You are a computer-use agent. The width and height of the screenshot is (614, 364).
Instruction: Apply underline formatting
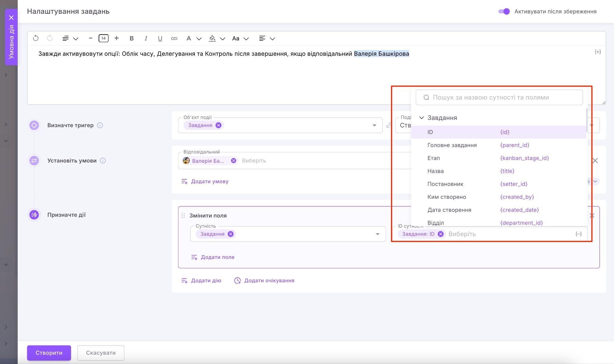[x=160, y=38]
